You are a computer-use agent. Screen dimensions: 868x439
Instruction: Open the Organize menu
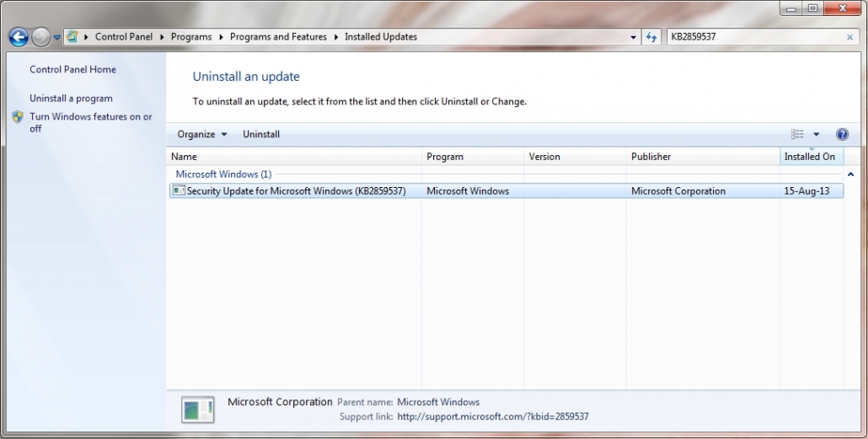tap(202, 134)
